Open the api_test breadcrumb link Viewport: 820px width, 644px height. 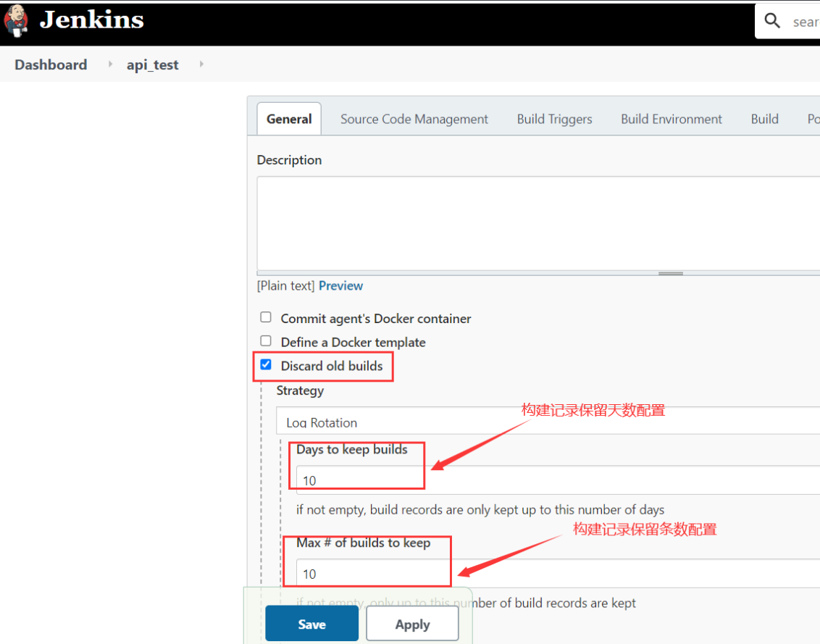click(152, 64)
